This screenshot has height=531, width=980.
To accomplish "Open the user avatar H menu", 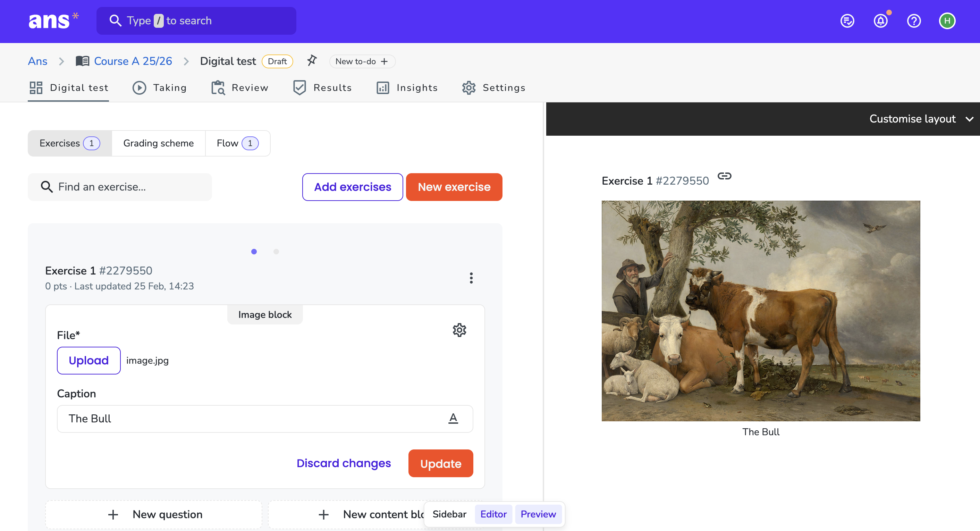I will point(947,21).
